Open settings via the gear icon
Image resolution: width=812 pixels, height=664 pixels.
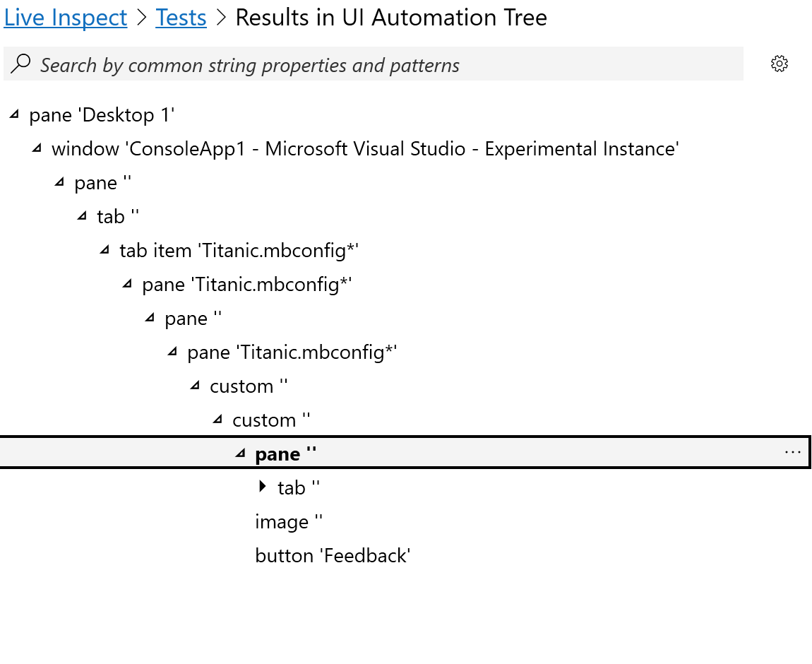(779, 64)
